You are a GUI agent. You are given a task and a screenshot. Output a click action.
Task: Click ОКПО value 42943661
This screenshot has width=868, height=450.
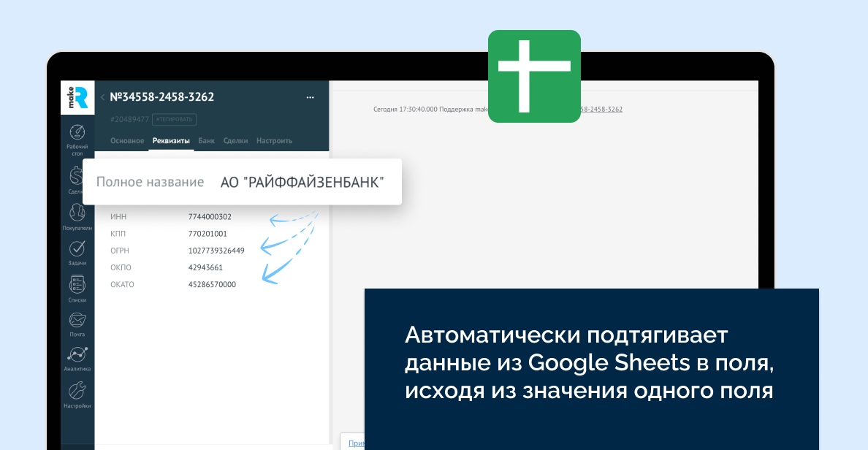click(x=205, y=267)
